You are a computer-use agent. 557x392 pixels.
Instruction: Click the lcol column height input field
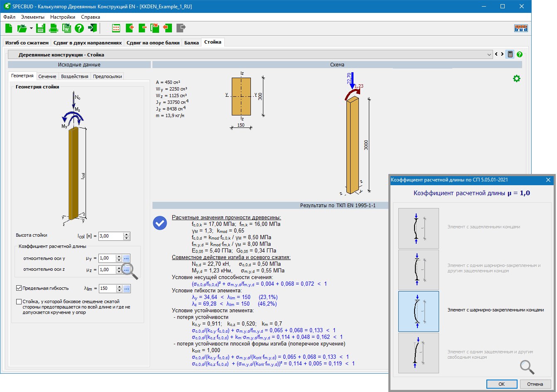pyautogui.click(x=110, y=236)
